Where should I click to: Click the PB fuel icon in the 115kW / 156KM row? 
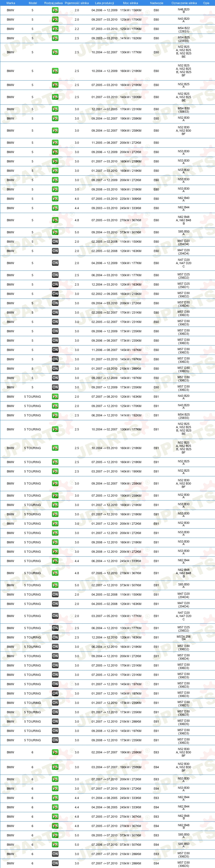tap(55, 10)
